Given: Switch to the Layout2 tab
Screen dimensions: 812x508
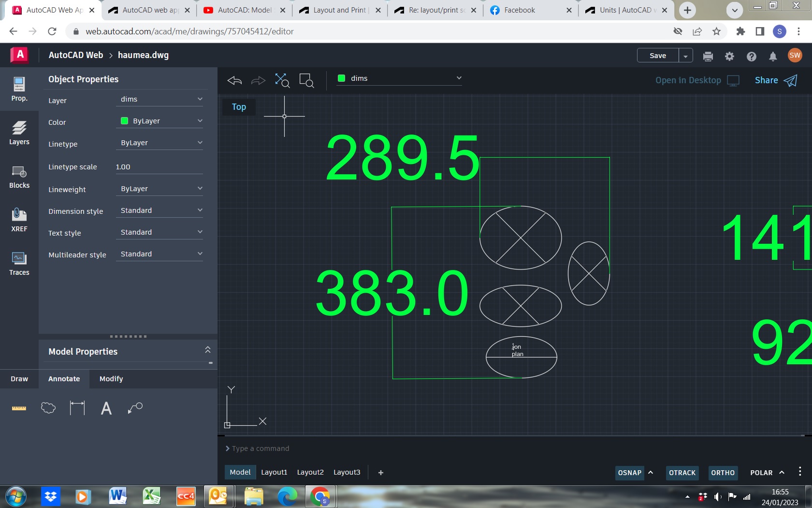Looking at the screenshot, I should click(310, 472).
